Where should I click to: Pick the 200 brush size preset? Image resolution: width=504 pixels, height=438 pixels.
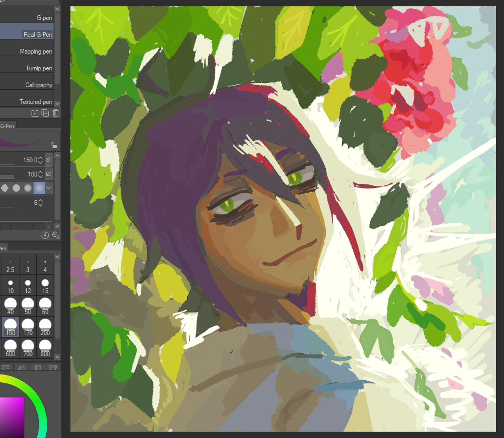tap(45, 327)
